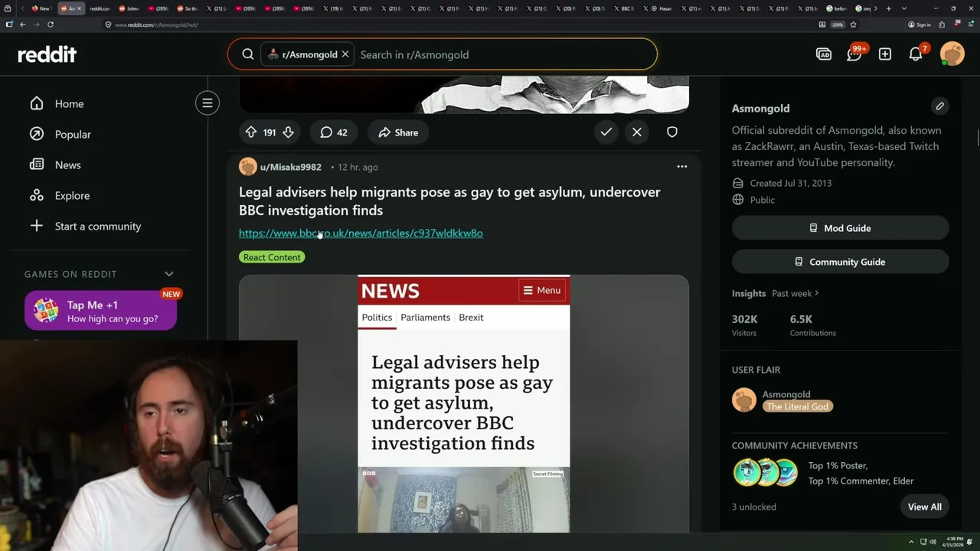Screen dimensions: 980x551
Task: Open the Community Guide button
Action: [x=840, y=262]
